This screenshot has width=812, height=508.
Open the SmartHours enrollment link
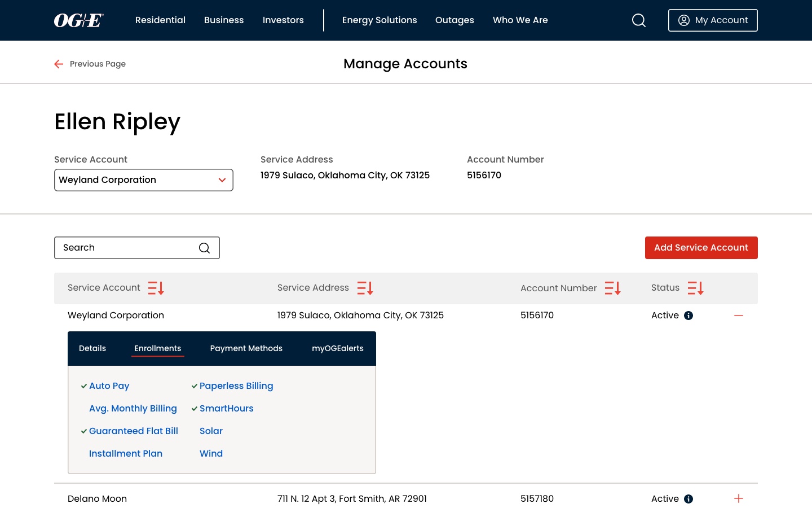pos(227,409)
